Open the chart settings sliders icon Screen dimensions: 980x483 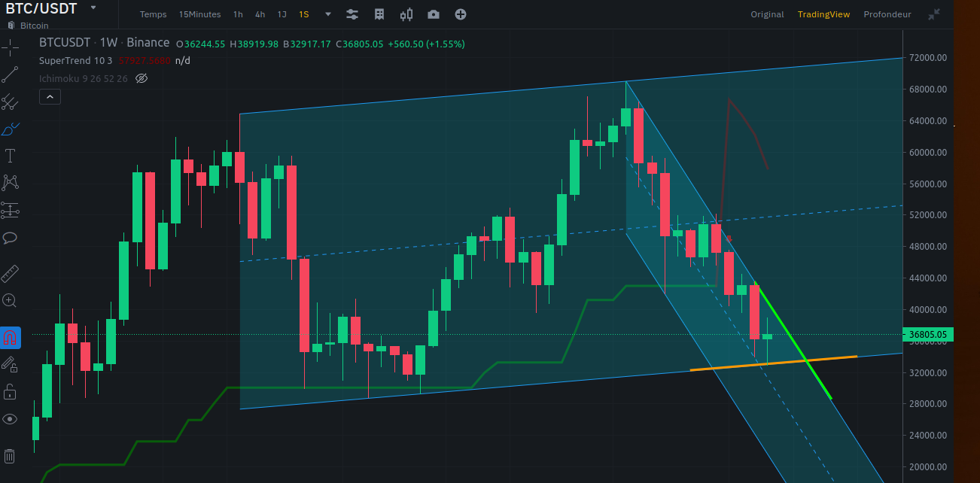pos(352,14)
